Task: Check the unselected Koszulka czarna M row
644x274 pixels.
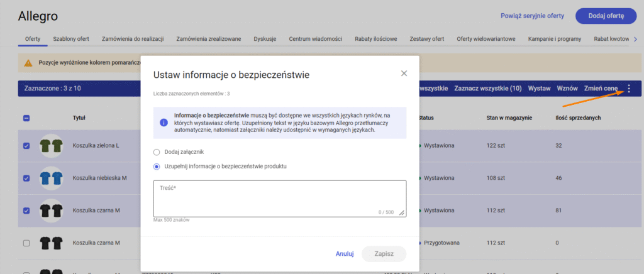Action: [26, 243]
